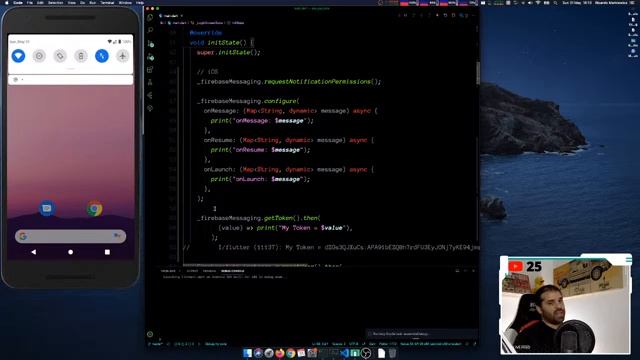Toggle the Do Not Disturb quick tile

point(39,56)
